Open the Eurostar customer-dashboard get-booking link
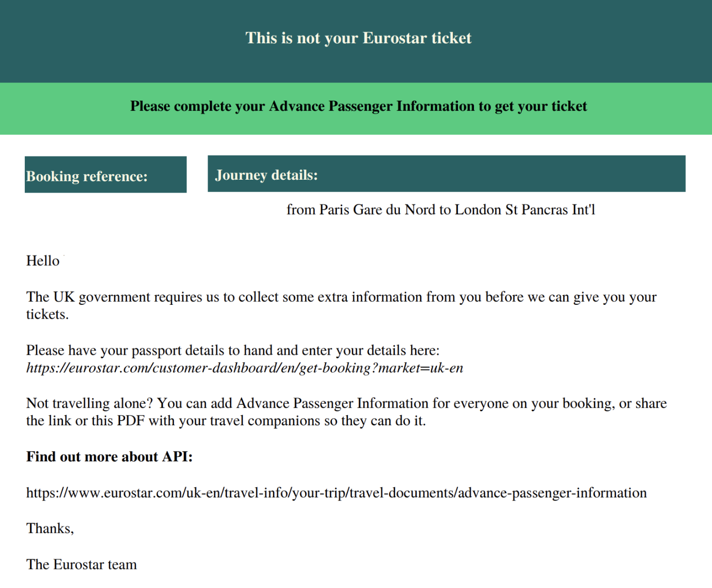712x588 pixels. (x=245, y=368)
